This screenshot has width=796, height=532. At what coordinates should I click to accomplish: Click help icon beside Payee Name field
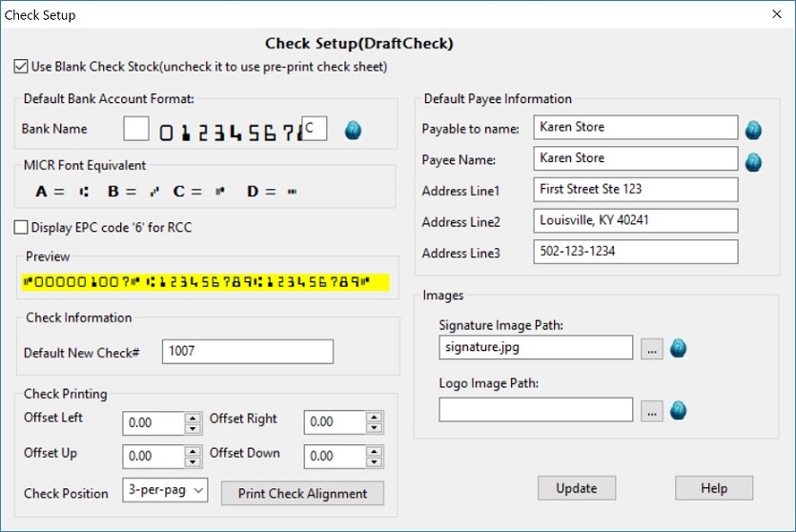pos(753,161)
